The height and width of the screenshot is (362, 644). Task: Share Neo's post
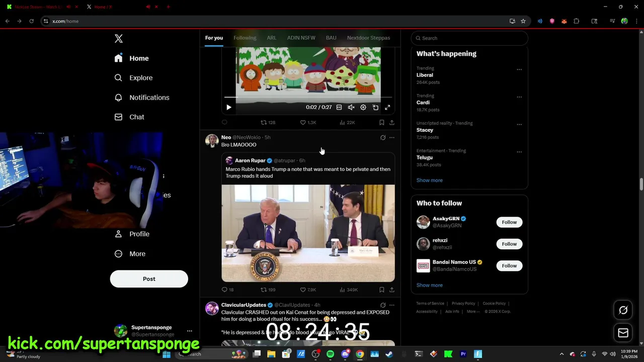tap(392, 290)
